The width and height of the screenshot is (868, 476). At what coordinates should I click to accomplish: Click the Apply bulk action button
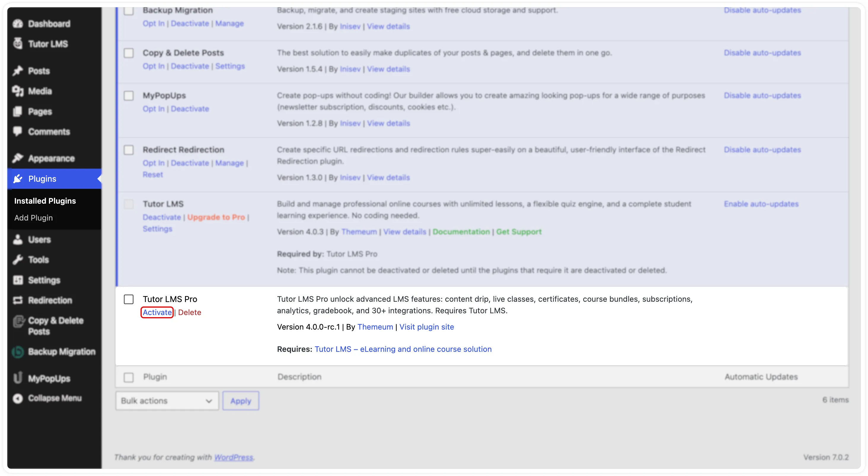tap(241, 401)
